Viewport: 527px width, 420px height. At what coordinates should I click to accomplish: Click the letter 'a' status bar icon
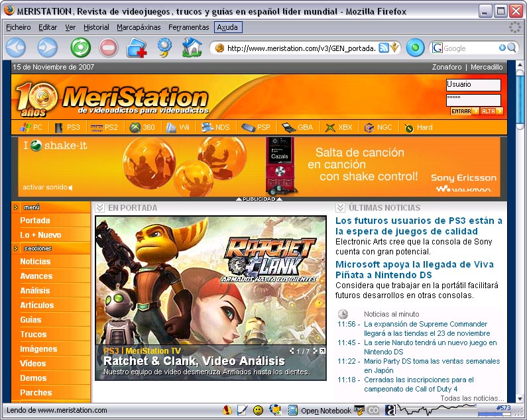pyautogui.click(x=390, y=410)
